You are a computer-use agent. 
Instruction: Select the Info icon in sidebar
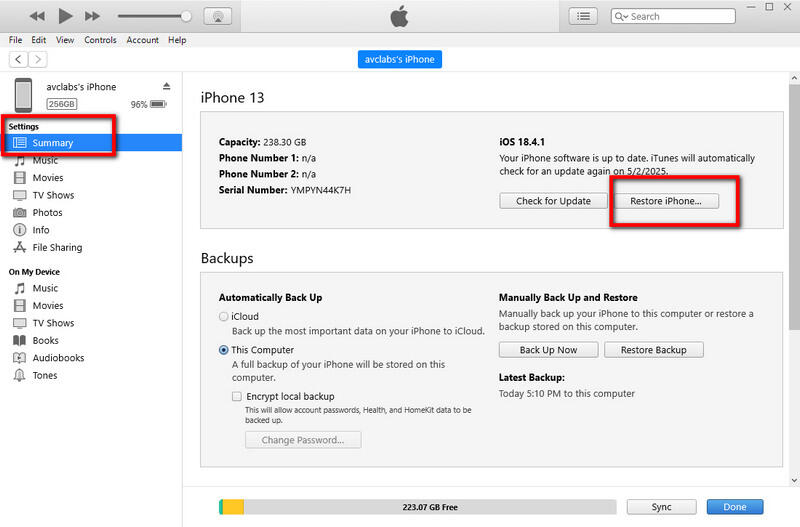point(19,230)
